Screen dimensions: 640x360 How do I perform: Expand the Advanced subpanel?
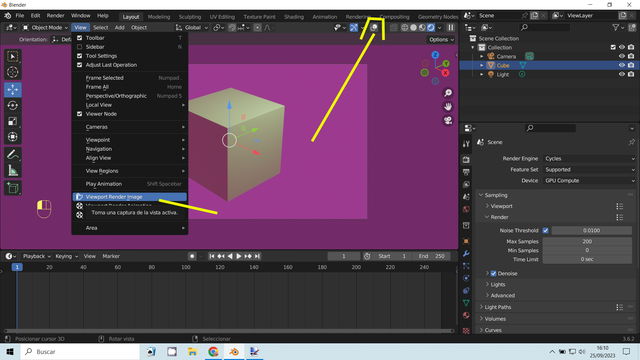[x=502, y=296]
